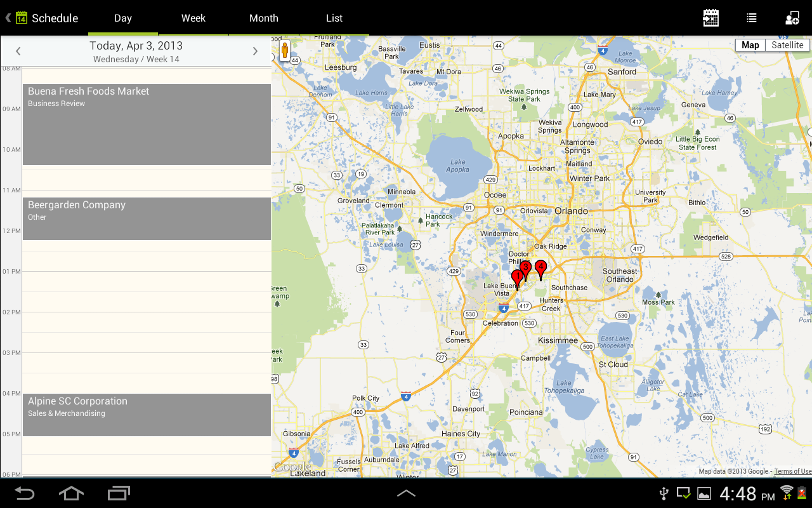Open the Terms of Use link

click(x=792, y=471)
